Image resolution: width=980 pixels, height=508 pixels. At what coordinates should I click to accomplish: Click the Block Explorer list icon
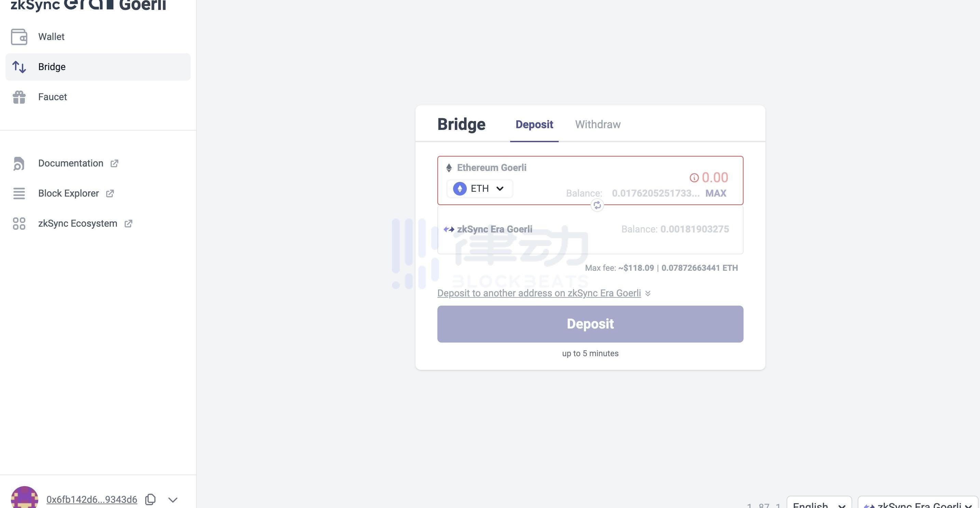point(19,193)
